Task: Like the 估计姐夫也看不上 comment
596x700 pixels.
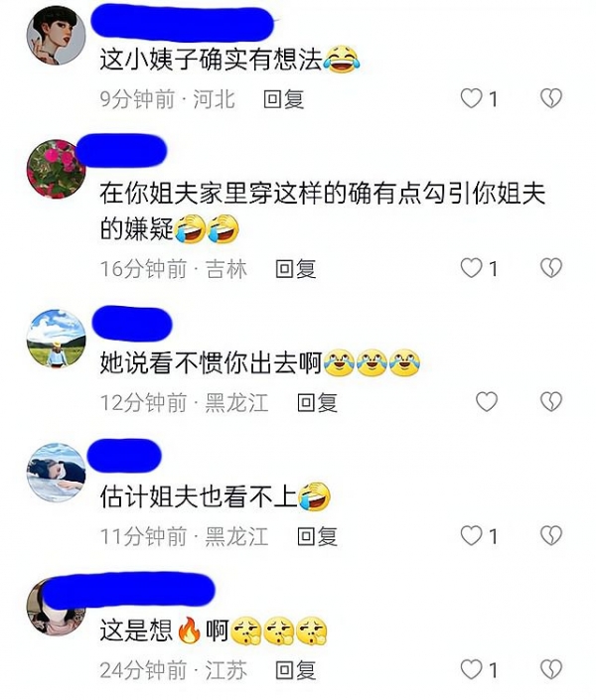Action: (x=471, y=535)
